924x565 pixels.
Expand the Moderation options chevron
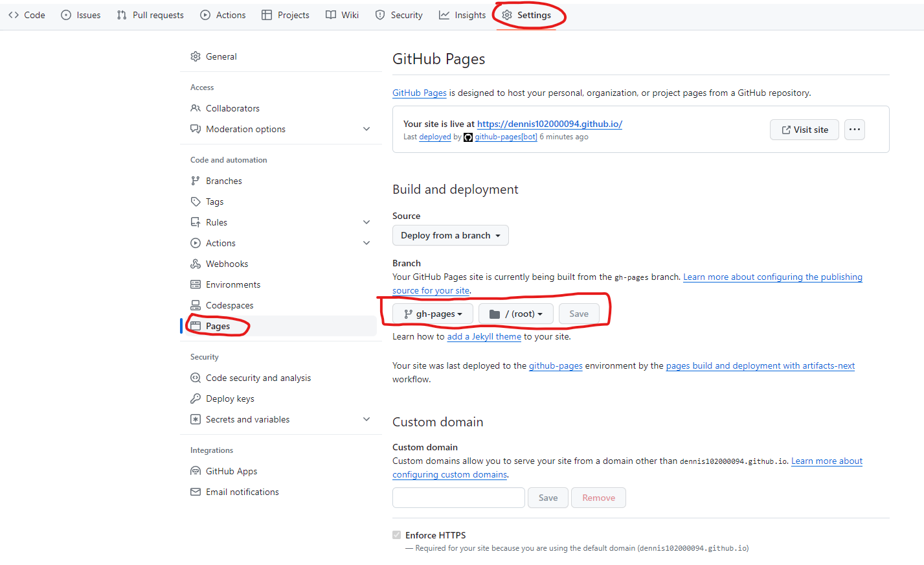[x=366, y=129]
